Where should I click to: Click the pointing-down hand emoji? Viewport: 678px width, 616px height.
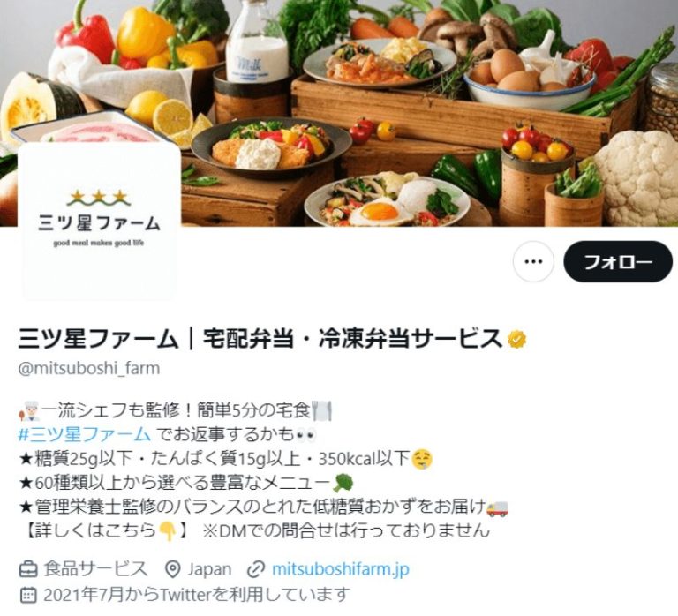click(x=167, y=531)
